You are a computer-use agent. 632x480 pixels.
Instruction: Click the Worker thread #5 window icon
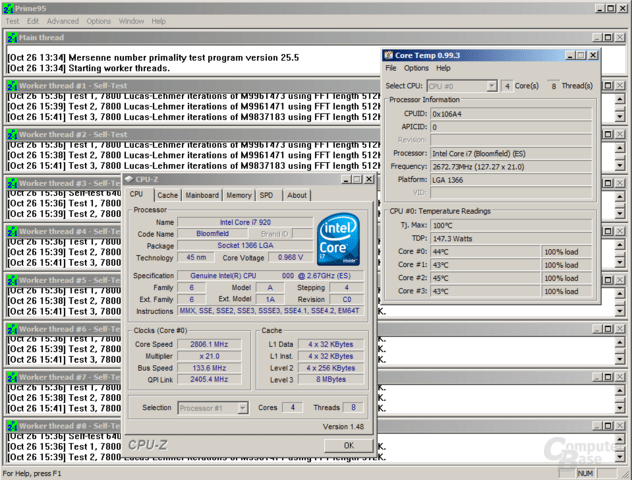pos(12,281)
